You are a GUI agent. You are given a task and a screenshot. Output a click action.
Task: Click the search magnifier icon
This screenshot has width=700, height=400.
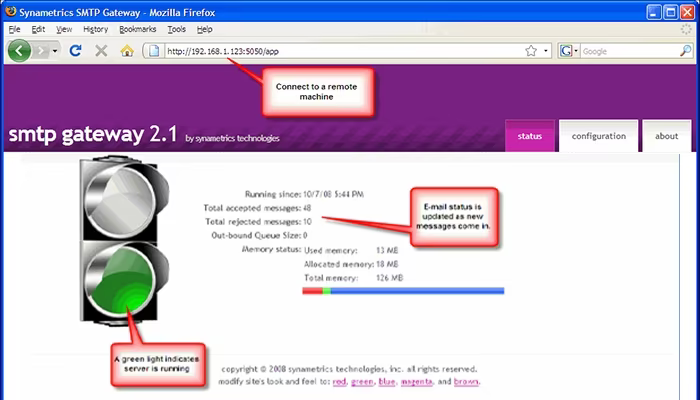tap(685, 51)
